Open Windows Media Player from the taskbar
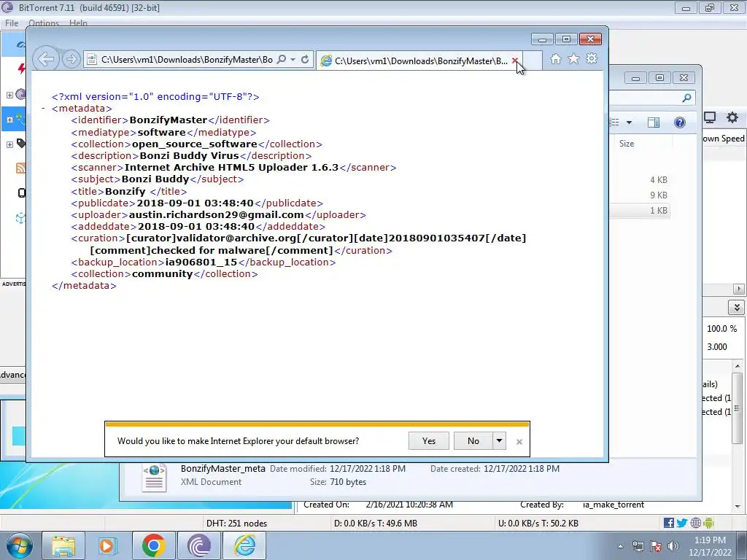747x560 pixels. click(x=108, y=545)
